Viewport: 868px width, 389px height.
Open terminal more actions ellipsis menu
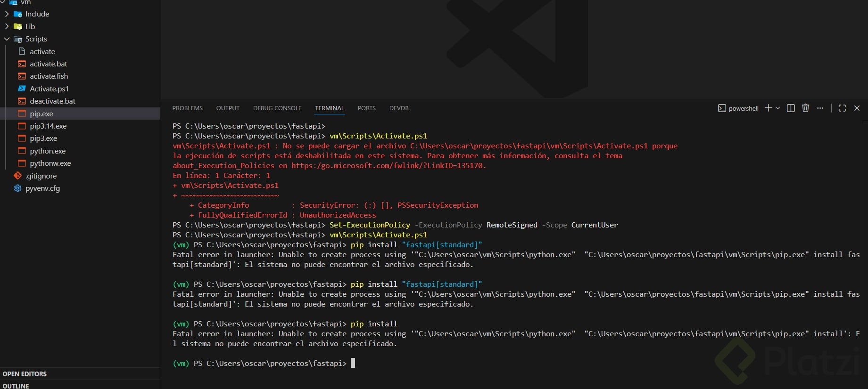coord(820,108)
